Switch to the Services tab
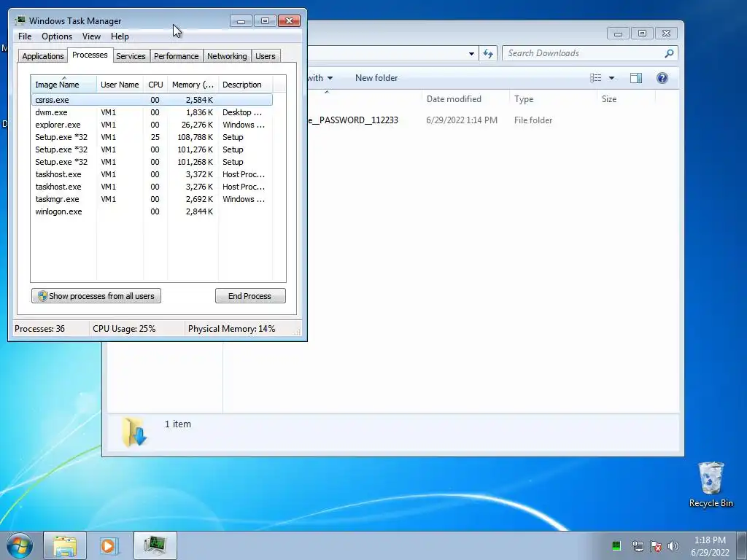747x560 pixels. click(131, 56)
